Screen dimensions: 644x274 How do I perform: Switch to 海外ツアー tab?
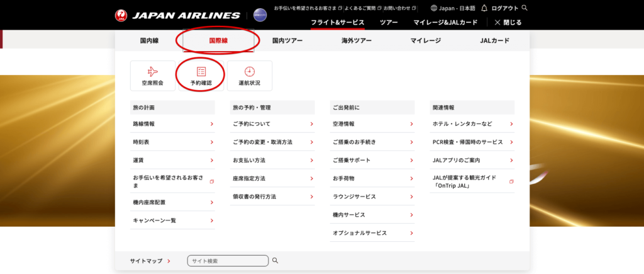tap(357, 40)
